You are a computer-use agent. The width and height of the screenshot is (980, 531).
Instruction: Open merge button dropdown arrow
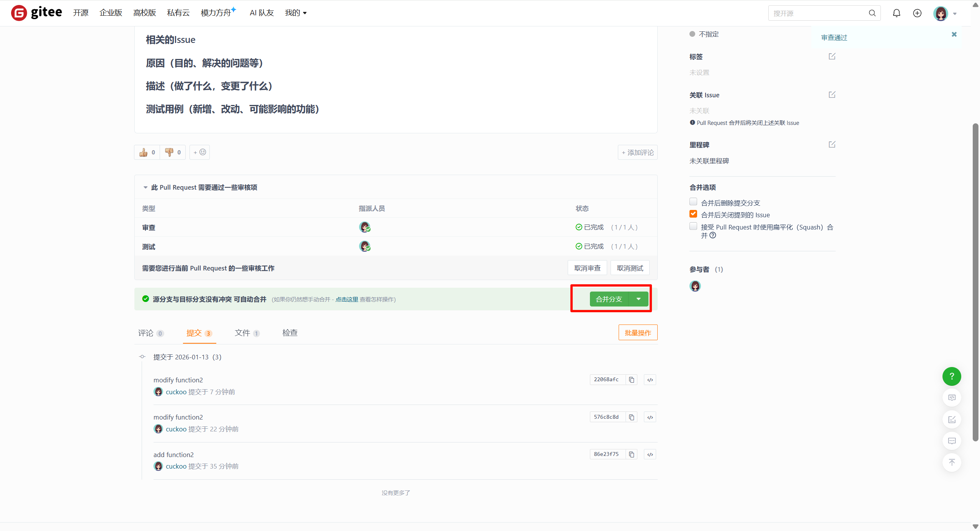(638, 299)
